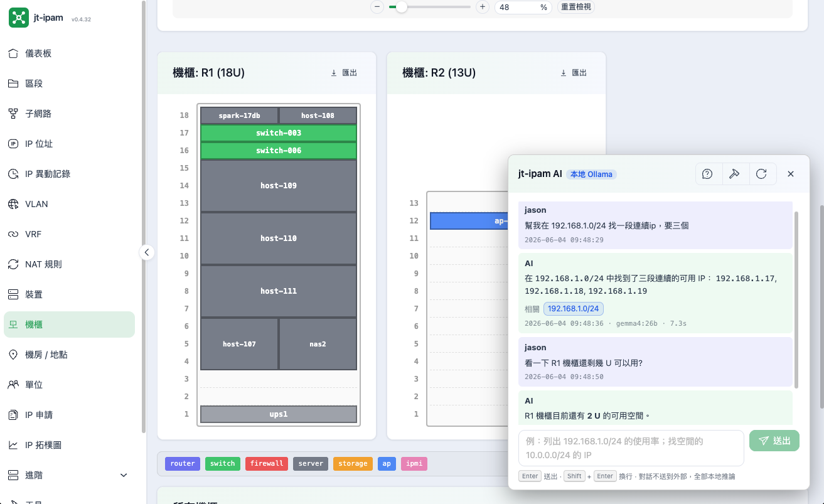Click the server legend tag
The height and width of the screenshot is (504, 824).
click(311, 464)
